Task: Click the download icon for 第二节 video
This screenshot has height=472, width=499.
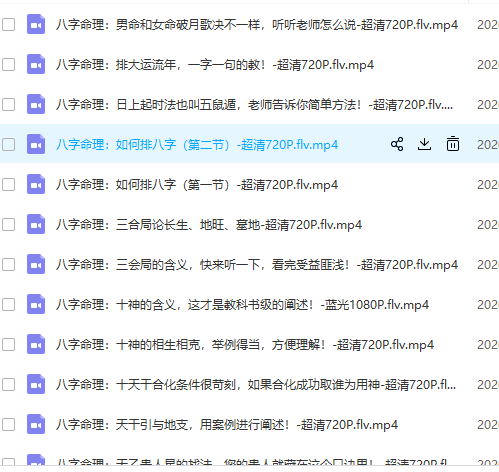Action: (x=424, y=144)
